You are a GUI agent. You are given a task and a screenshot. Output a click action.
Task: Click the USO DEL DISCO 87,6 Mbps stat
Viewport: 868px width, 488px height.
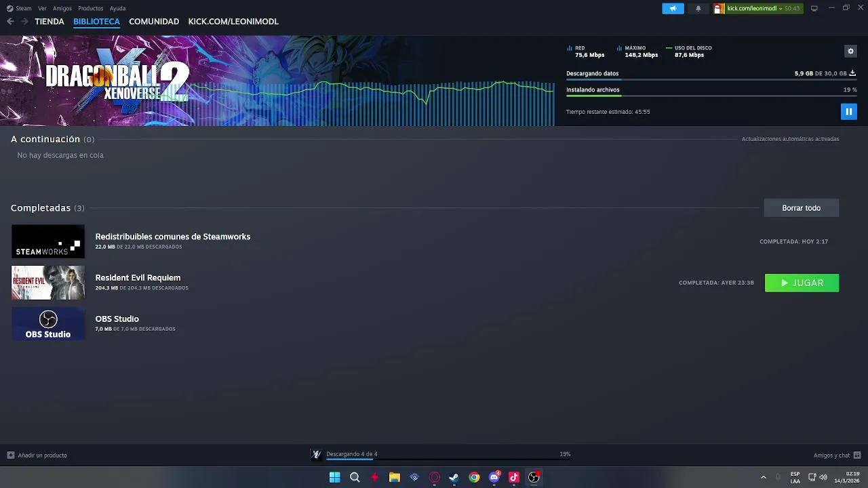pyautogui.click(x=689, y=52)
